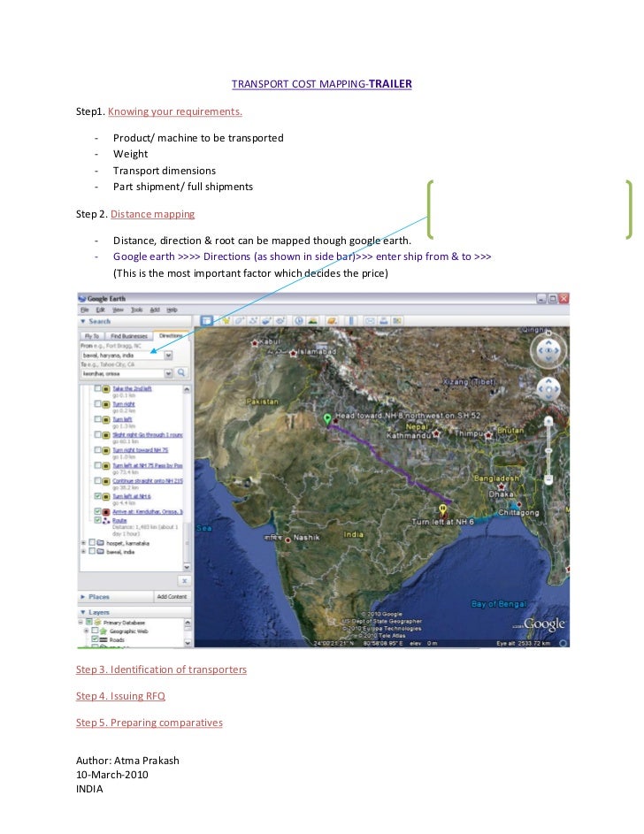Switch to the Fly To tab
The image size is (644, 834).
91,336
